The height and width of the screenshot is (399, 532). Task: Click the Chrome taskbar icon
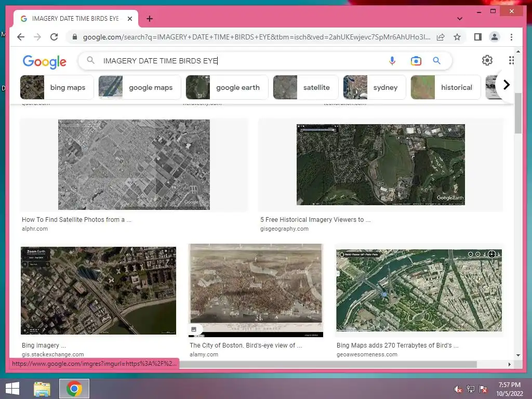[74, 389]
